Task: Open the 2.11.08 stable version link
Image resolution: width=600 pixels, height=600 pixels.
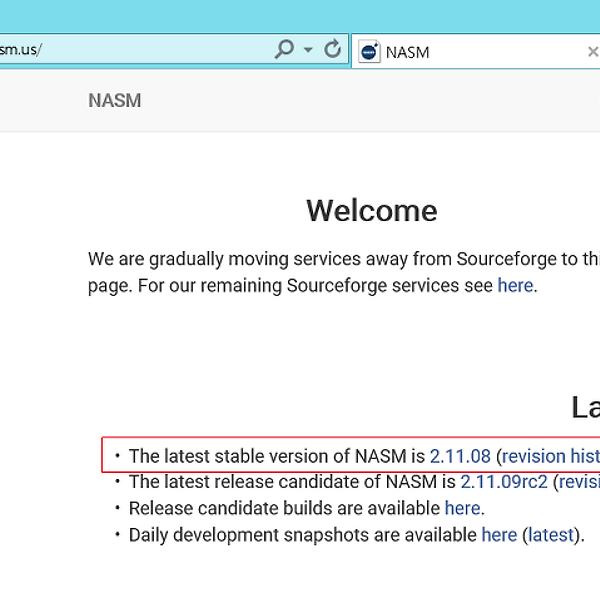Action: pyautogui.click(x=460, y=456)
